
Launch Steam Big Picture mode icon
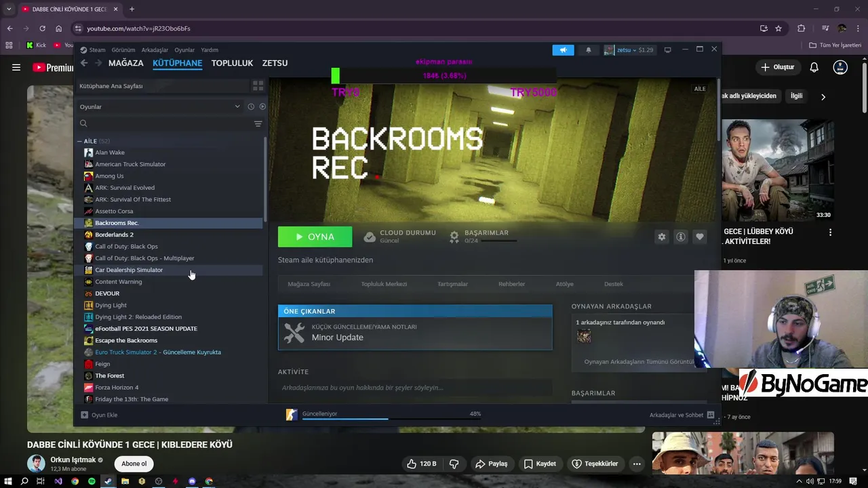point(667,50)
